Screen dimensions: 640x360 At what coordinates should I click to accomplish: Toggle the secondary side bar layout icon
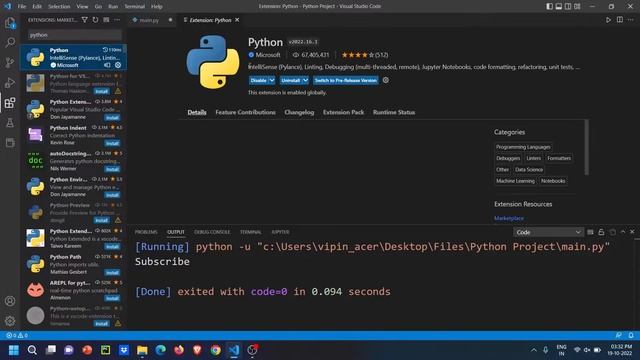[x=568, y=6]
